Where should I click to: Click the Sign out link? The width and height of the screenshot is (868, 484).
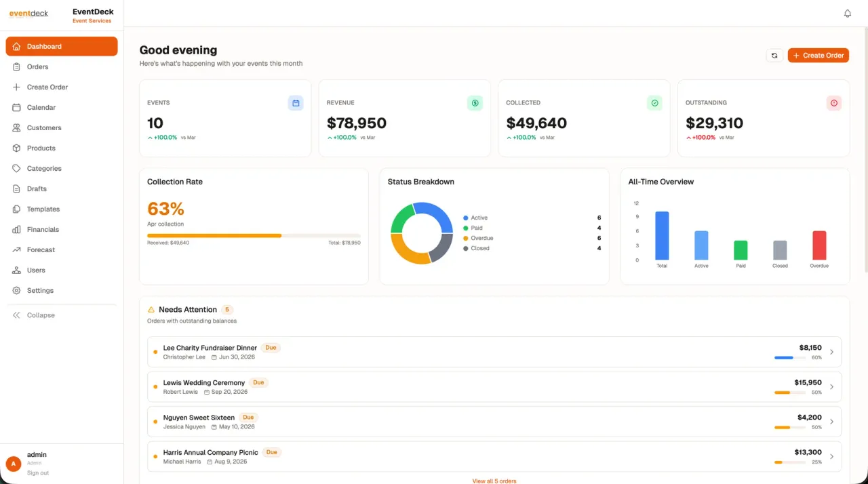[x=38, y=473]
